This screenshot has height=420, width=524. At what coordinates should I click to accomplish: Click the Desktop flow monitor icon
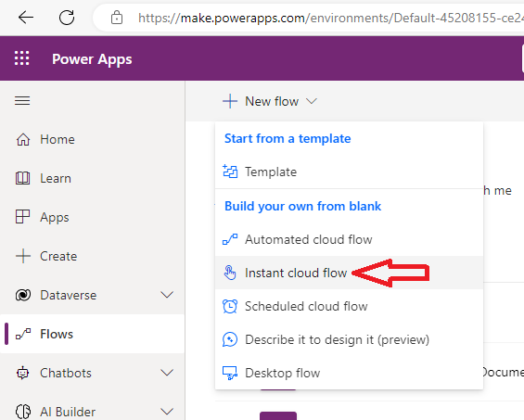click(230, 373)
